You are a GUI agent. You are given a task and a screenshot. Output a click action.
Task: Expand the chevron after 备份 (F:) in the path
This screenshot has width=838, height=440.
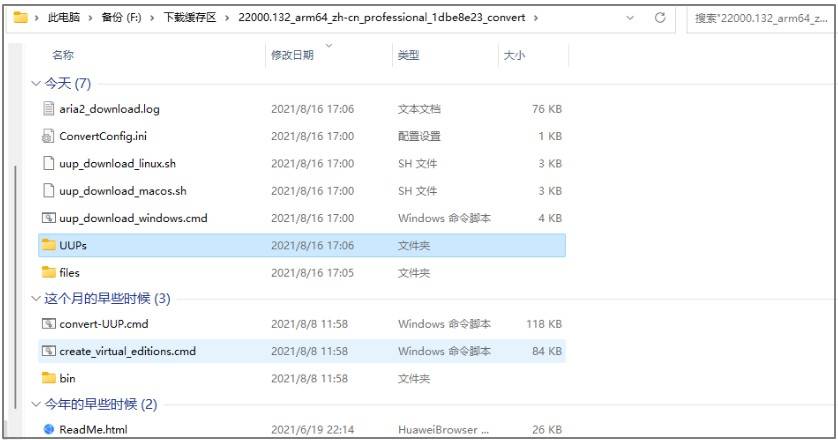pos(152,18)
